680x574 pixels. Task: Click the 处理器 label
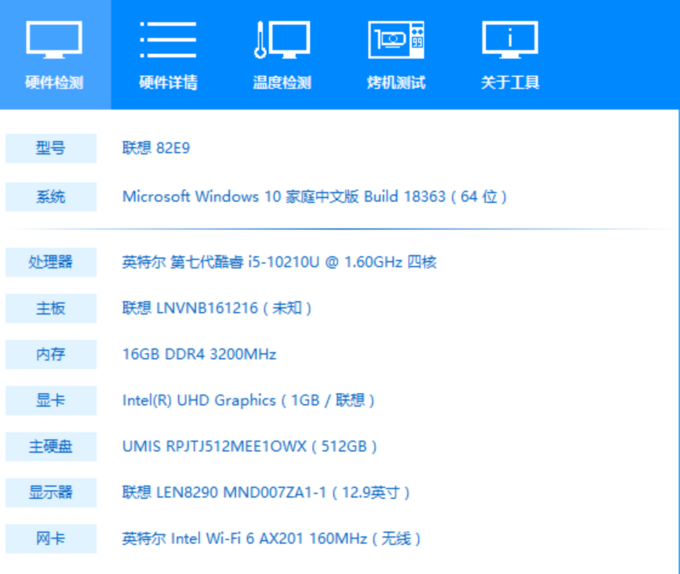[51, 262]
